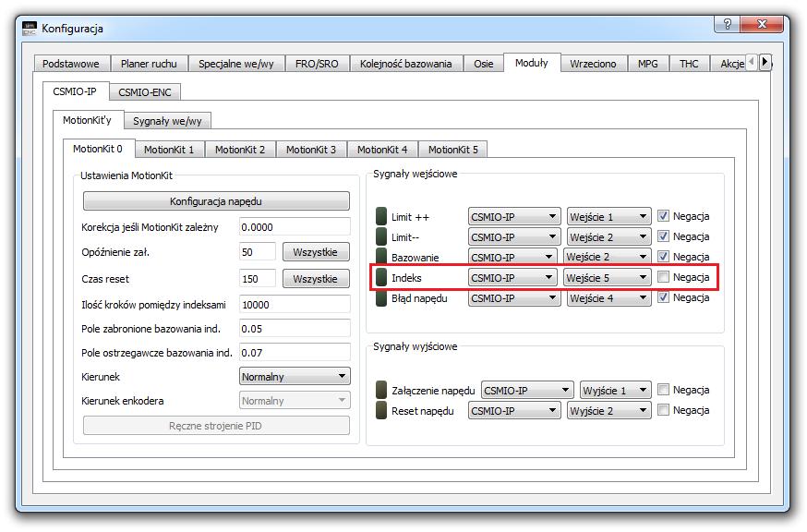Enable Negacja for Reset napędu
Screen dimensions: 807x532
tap(663, 410)
